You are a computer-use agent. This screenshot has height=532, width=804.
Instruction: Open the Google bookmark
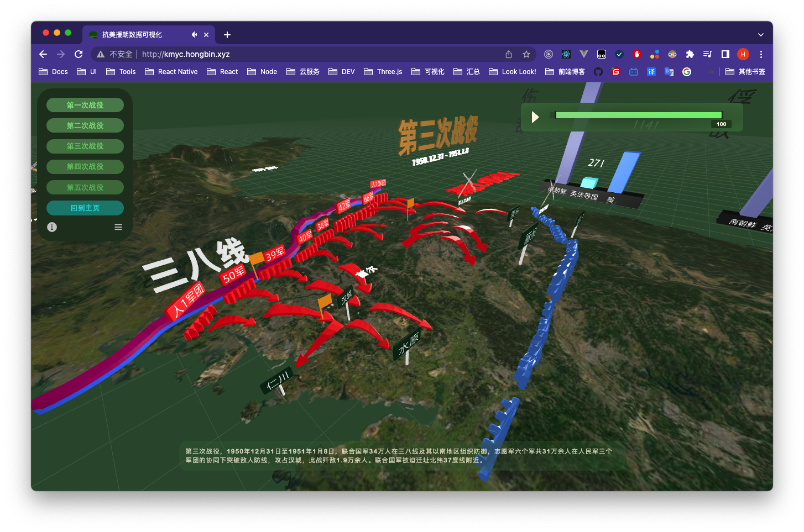[687, 72]
